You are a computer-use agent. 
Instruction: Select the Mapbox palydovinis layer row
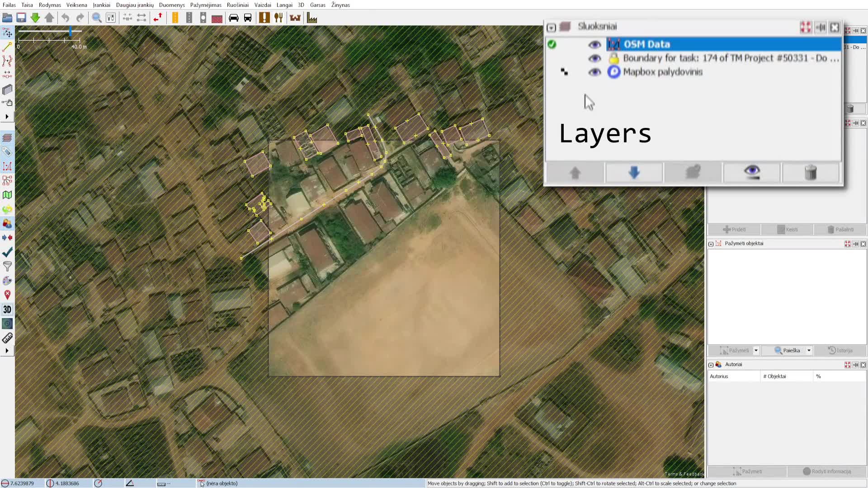point(693,72)
